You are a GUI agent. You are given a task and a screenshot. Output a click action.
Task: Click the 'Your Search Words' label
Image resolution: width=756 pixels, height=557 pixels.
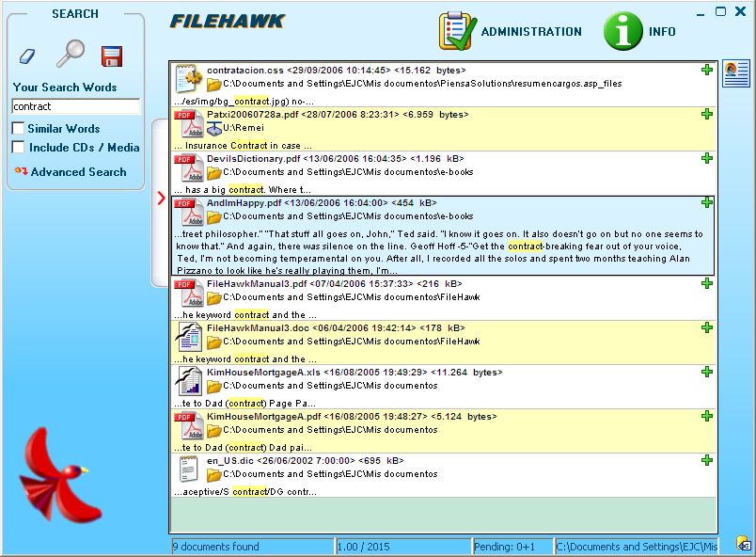pos(65,88)
